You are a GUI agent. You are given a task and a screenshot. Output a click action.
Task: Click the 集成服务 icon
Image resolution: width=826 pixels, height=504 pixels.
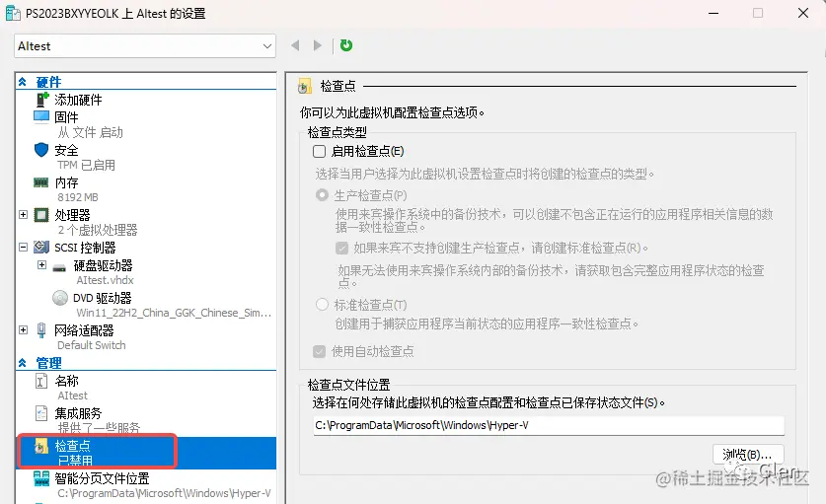[x=41, y=413]
